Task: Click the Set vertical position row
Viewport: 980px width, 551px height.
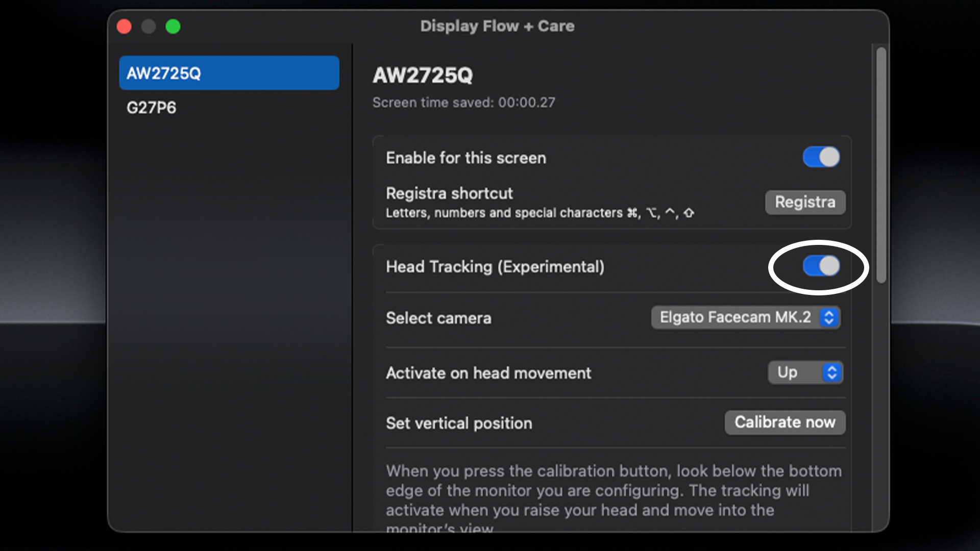Action: [x=458, y=423]
